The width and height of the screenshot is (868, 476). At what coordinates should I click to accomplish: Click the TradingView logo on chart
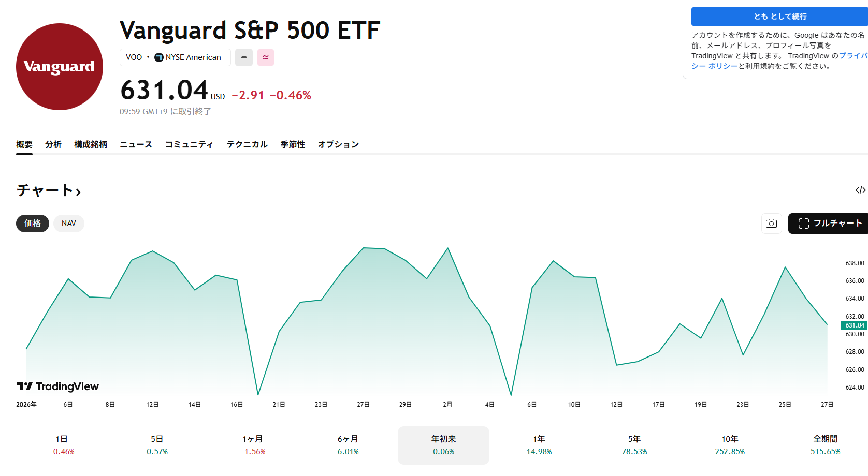click(58, 386)
